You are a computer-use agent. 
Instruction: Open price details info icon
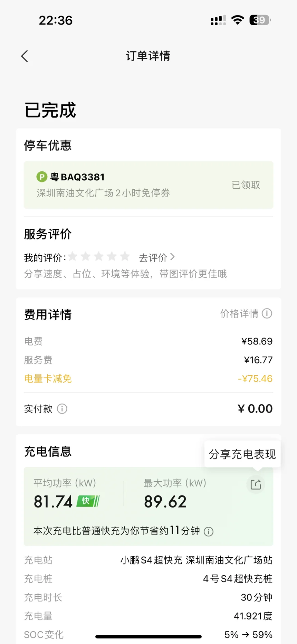point(267,313)
